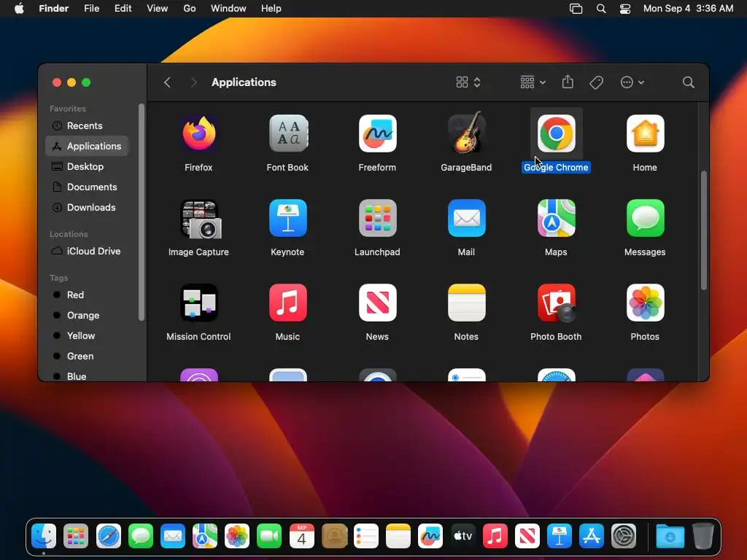Viewport: 747px width, 560px height.
Task: Select the Red tag
Action: (88, 295)
